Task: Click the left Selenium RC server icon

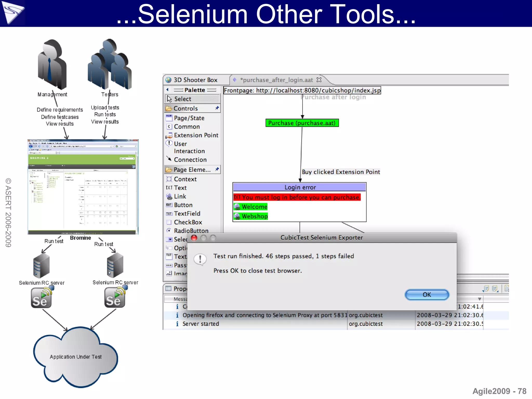Action: 41,265
